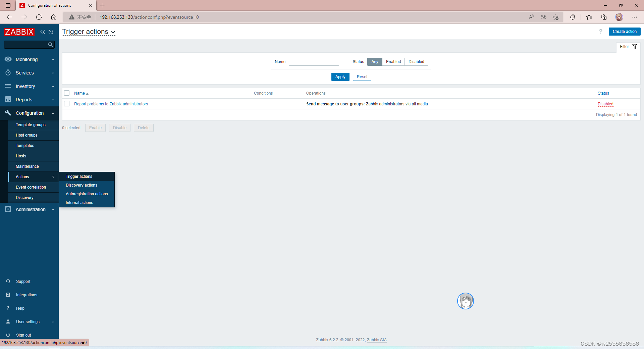This screenshot has width=644, height=349.
Task: Select the Disabled status filter option
Action: (x=416, y=62)
